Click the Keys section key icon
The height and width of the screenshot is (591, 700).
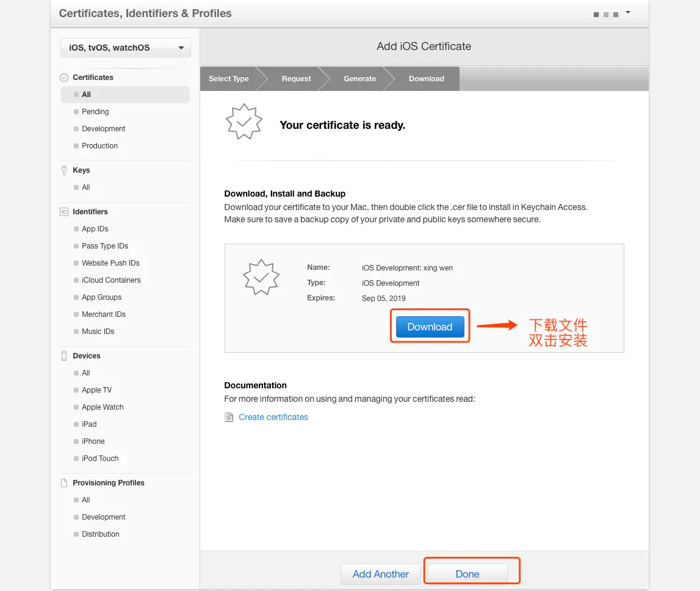64,170
